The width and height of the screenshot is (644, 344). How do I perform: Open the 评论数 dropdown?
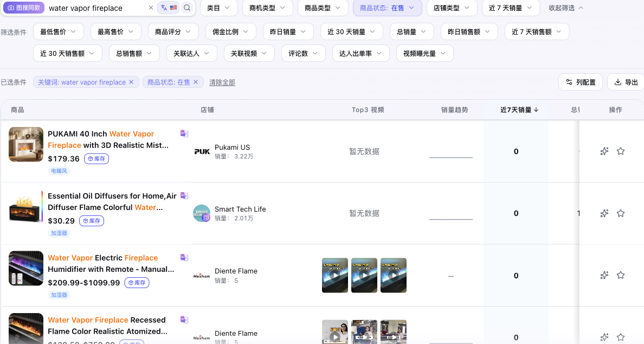pos(304,53)
